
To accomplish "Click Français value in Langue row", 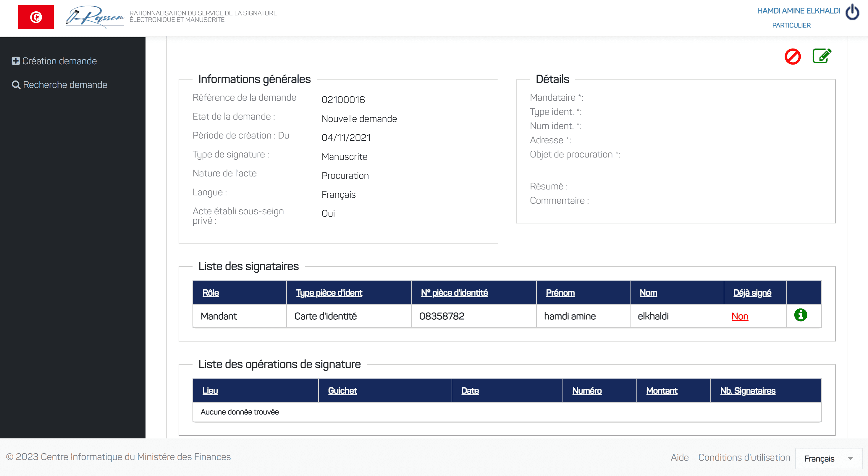I will point(339,195).
